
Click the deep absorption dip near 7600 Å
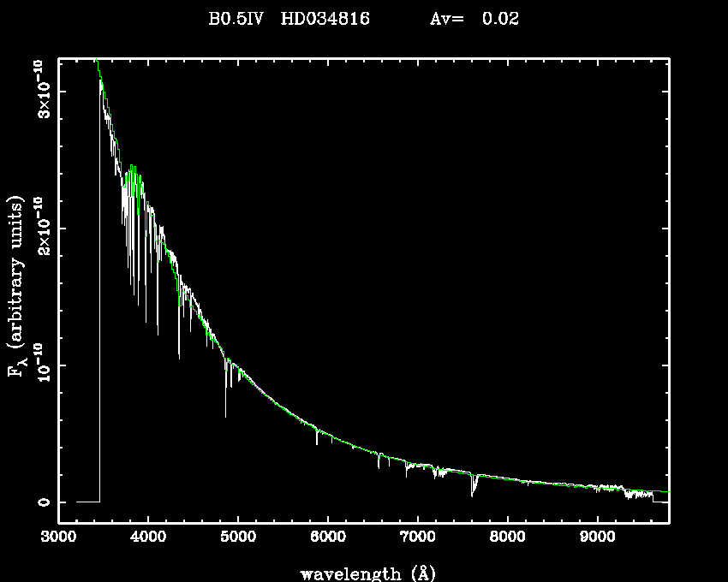click(x=473, y=494)
